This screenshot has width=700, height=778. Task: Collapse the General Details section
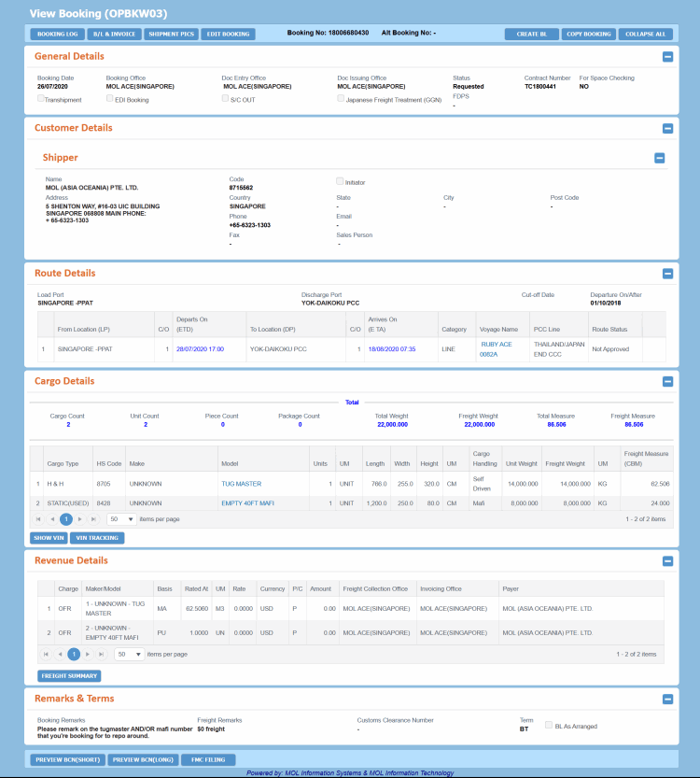point(667,57)
